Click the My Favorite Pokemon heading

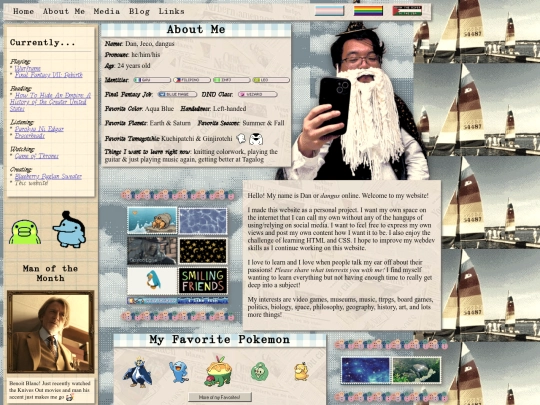[x=219, y=340]
